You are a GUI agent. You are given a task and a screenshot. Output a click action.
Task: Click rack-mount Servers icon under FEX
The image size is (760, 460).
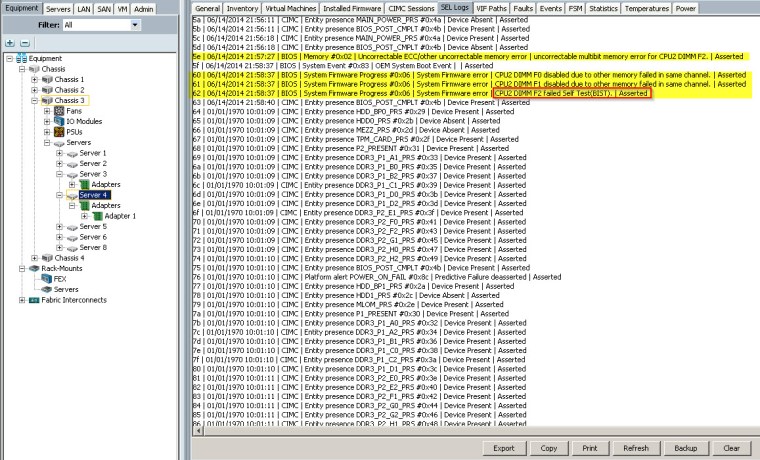(47, 289)
